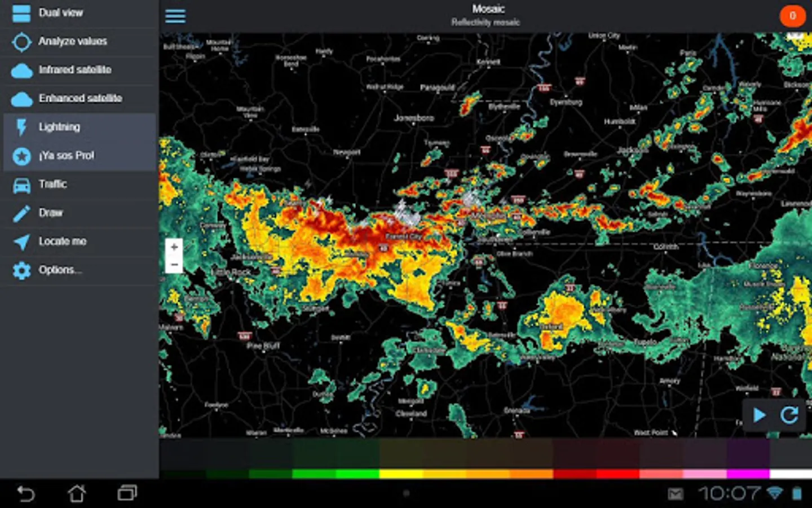Screen dimensions: 812x508
Task: Refresh the radar data
Action: coord(789,415)
